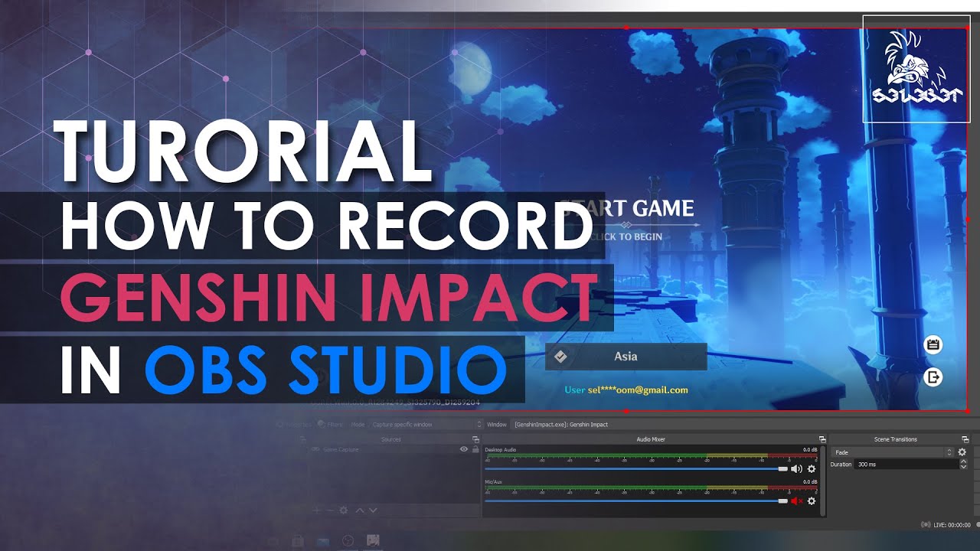Image resolution: width=980 pixels, height=551 pixels.
Task: Increase Duration with the up stepper
Action: click(x=963, y=461)
